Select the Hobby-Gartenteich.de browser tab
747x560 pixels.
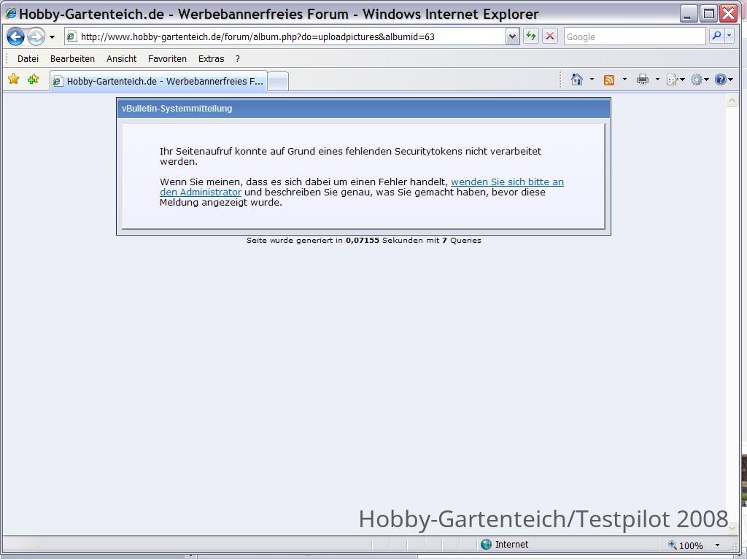(158, 81)
